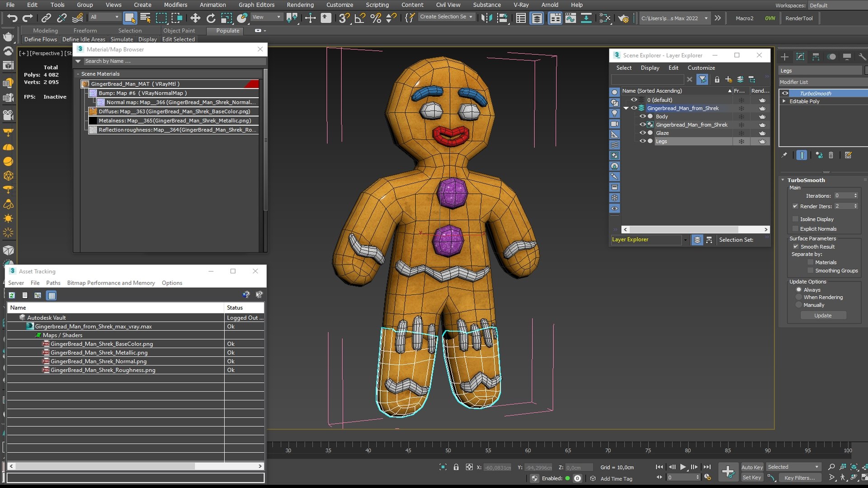868x488 pixels.
Task: Activate the Select and Scale tool
Action: [x=226, y=18]
